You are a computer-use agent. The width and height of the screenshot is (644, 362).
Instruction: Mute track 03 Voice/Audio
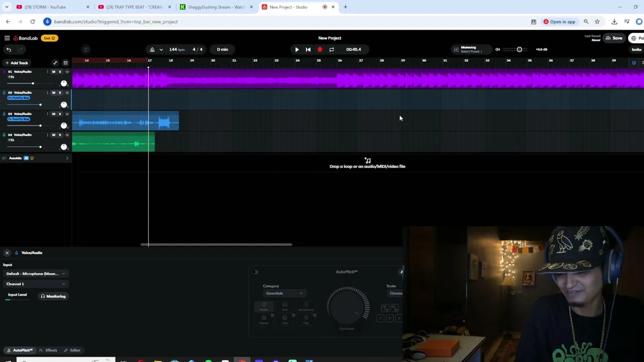[53, 114]
